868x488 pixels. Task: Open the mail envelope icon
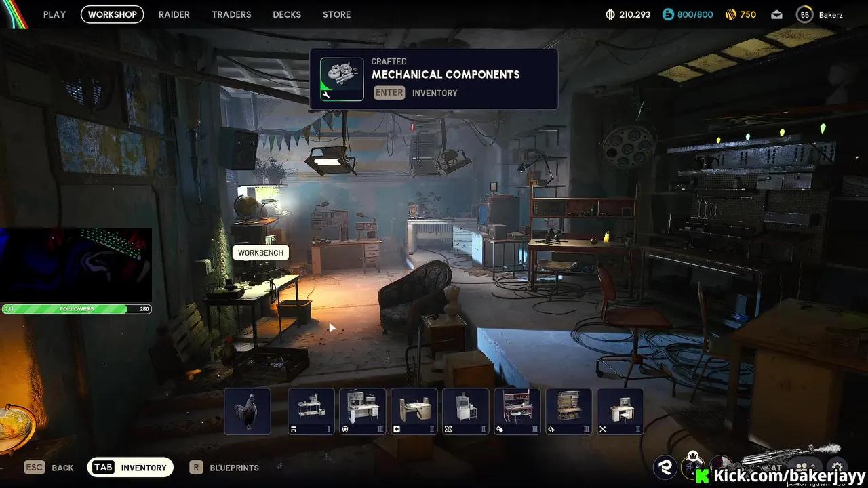[777, 14]
